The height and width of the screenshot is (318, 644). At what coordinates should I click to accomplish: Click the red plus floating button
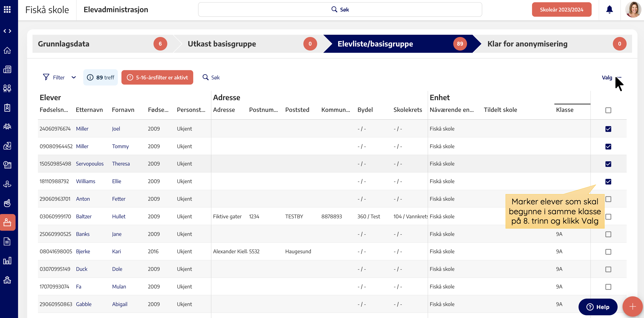[x=632, y=307]
